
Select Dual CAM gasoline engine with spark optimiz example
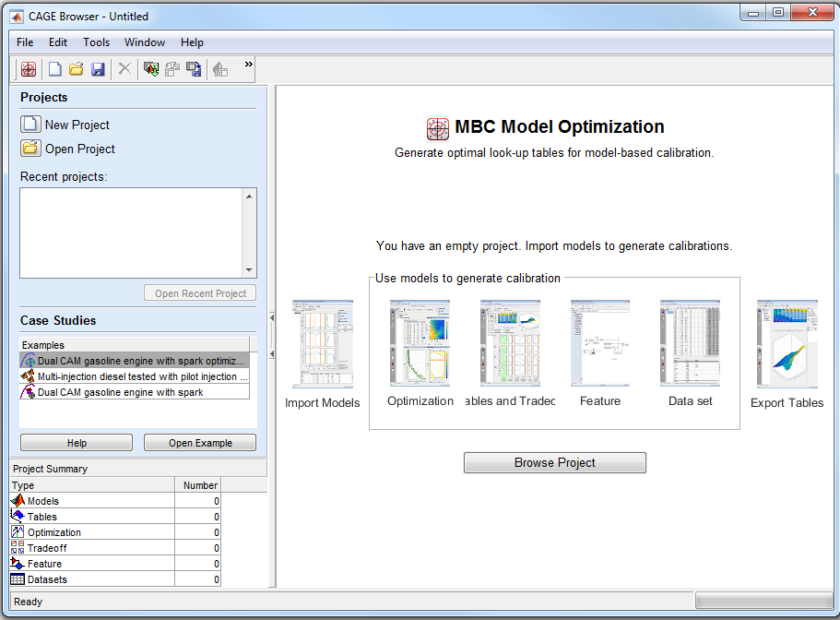pyautogui.click(x=135, y=361)
